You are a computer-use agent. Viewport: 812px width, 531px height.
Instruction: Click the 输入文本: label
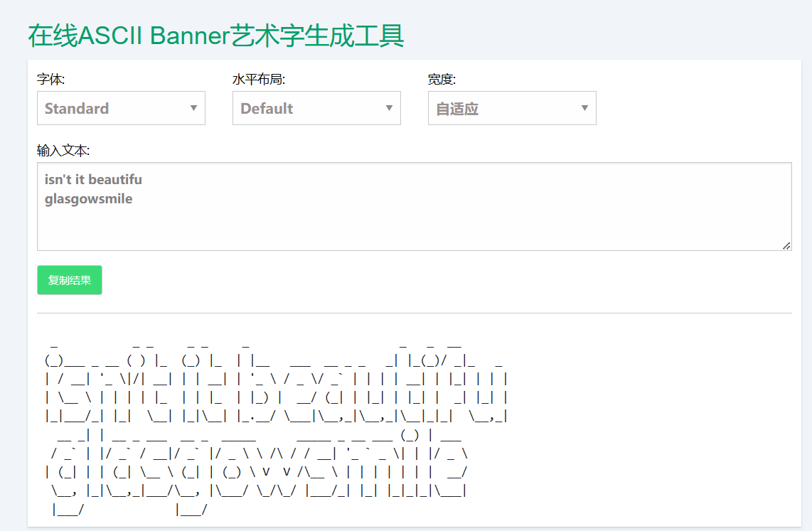[63, 151]
